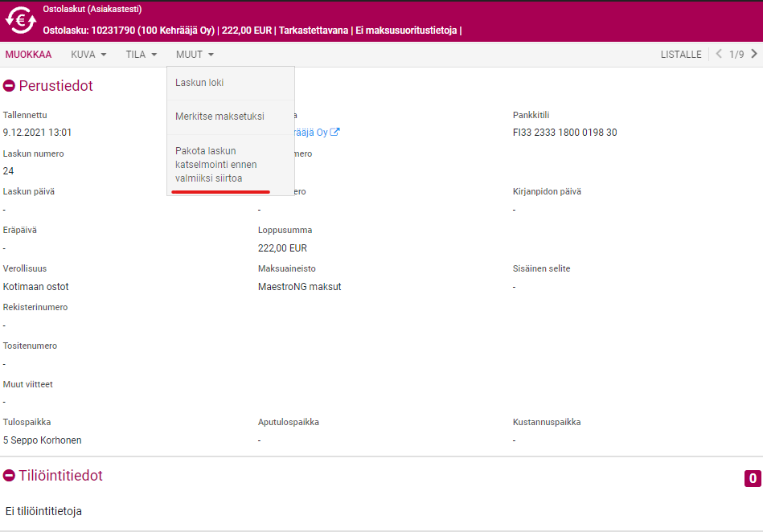Screen dimensions: 763x532
Task: Click the 1/9 invoice position counter
Action: [736, 55]
